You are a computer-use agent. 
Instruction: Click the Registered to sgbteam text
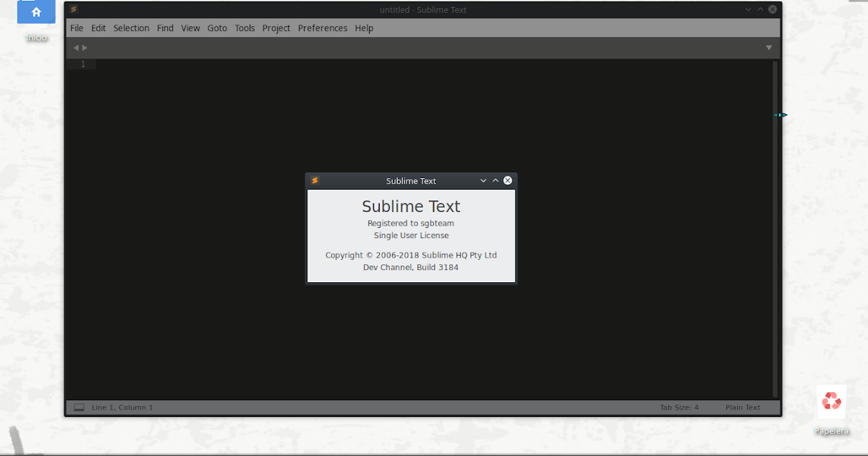pyautogui.click(x=411, y=224)
